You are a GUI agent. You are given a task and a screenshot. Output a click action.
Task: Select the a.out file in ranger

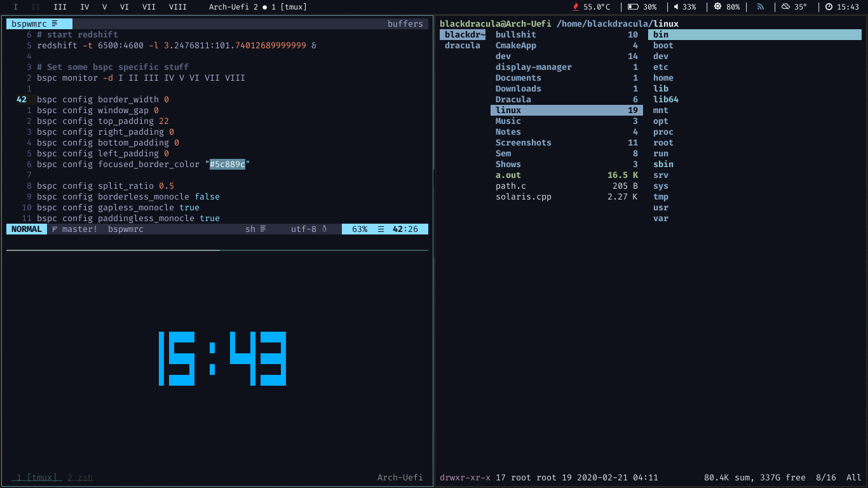[x=567, y=175]
